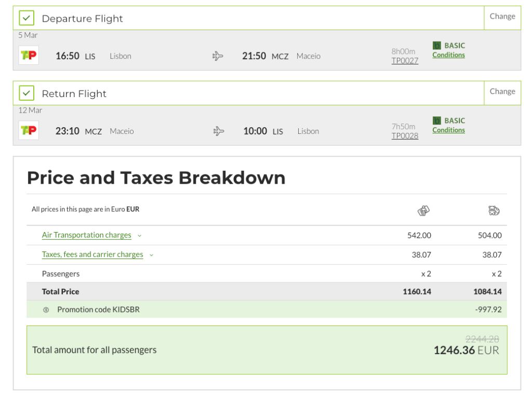
Task: Open flight number TP0027 details
Action: (x=405, y=61)
